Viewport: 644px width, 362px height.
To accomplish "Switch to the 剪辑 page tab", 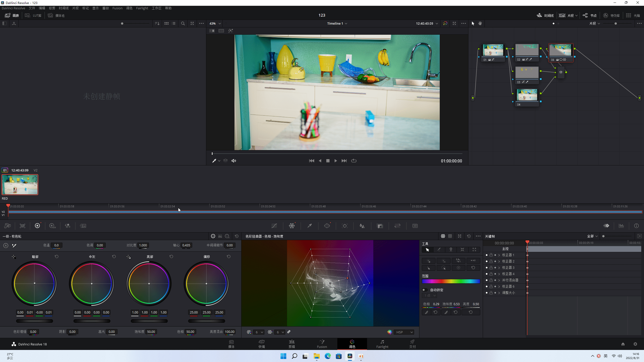I will (292, 344).
